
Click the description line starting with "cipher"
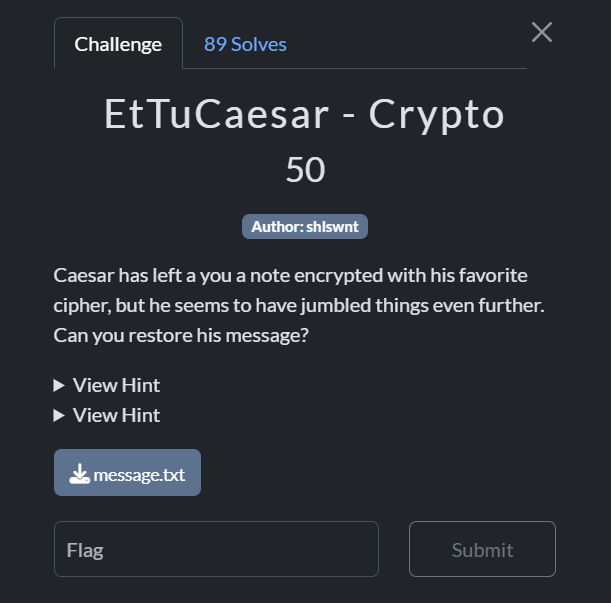298,305
